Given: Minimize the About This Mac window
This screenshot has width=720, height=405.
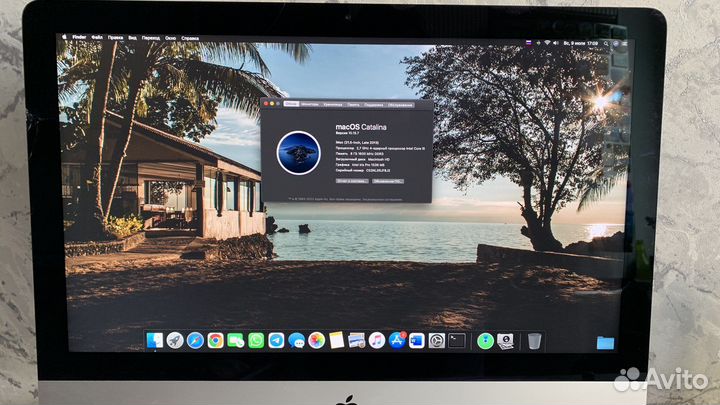Looking at the screenshot, I should click(272, 104).
